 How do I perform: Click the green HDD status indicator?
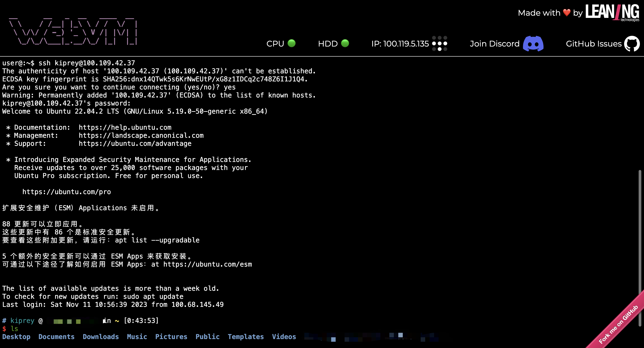345,43
